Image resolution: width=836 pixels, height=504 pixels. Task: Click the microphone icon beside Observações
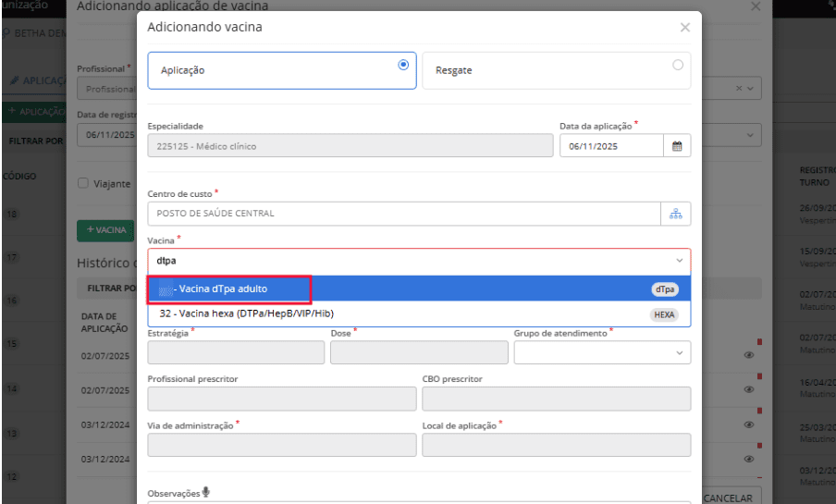pos(205,492)
